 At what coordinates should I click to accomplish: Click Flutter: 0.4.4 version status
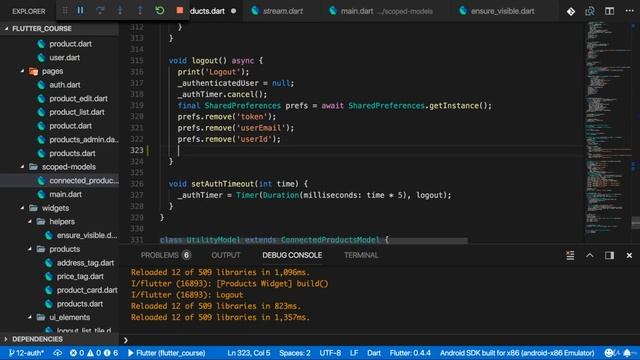coord(410,353)
